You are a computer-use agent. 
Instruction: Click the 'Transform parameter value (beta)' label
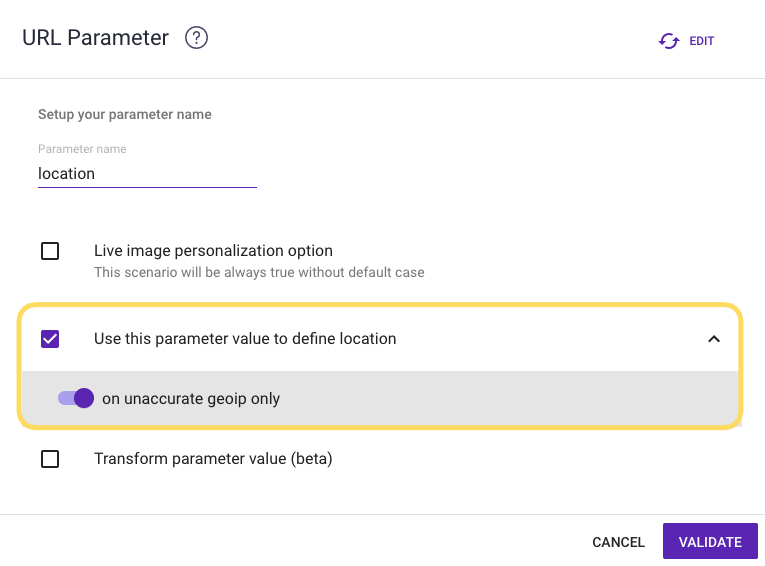point(213,459)
